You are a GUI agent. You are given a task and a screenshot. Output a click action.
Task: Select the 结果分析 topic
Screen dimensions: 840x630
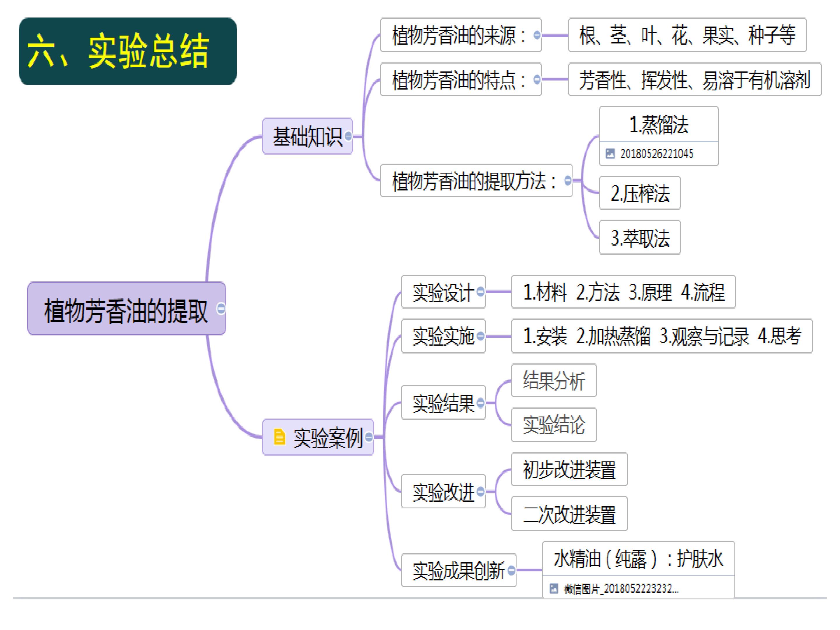click(554, 381)
